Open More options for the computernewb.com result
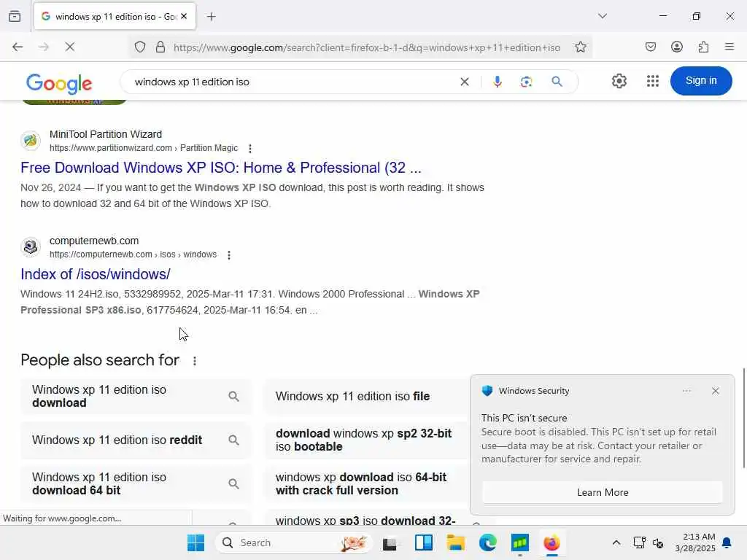The height and width of the screenshot is (560, 747). (x=229, y=255)
